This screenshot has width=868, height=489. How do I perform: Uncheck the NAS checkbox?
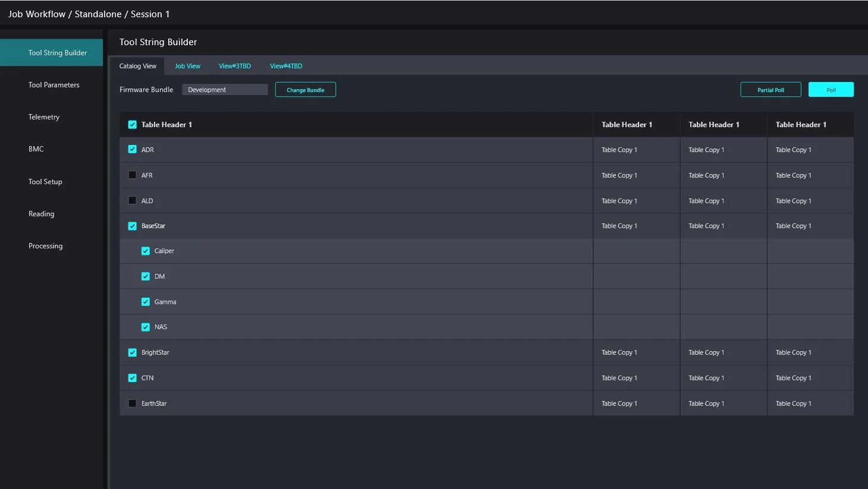coord(145,327)
